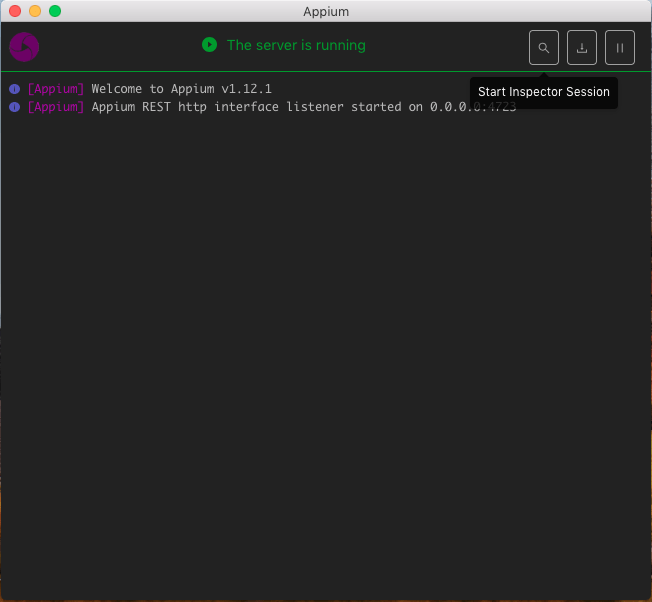652x602 pixels.
Task: Minimize the Appium window with yellow button
Action: [35, 11]
